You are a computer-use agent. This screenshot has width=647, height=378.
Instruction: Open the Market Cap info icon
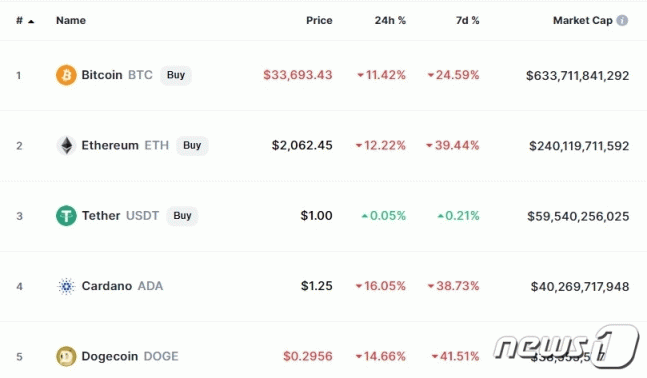pyautogui.click(x=622, y=20)
